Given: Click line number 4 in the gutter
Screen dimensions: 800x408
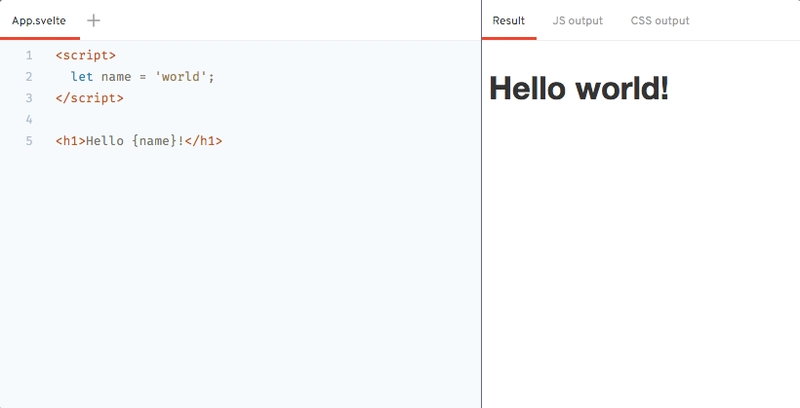Looking at the screenshot, I should coord(29,119).
